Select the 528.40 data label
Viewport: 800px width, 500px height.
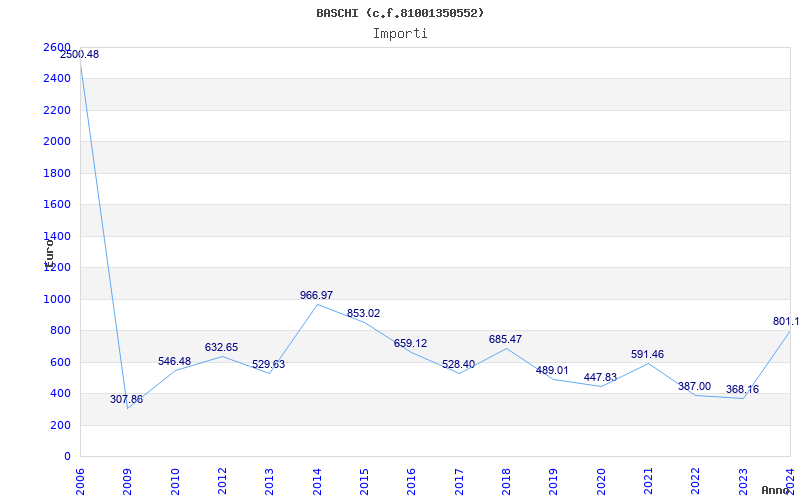(x=458, y=364)
